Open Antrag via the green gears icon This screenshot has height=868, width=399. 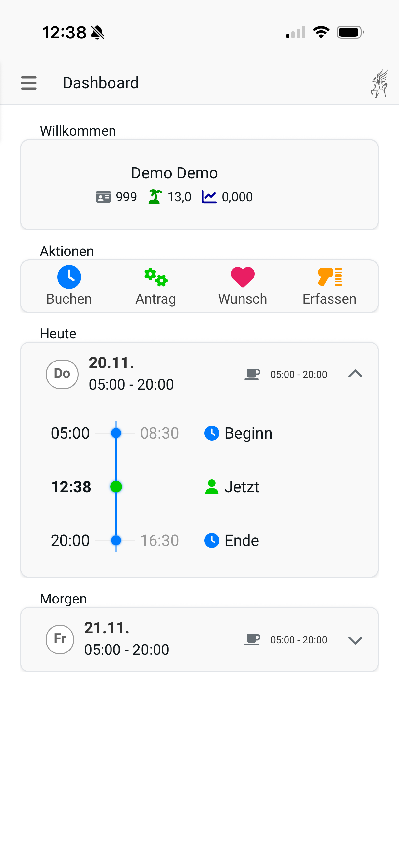pos(156,277)
